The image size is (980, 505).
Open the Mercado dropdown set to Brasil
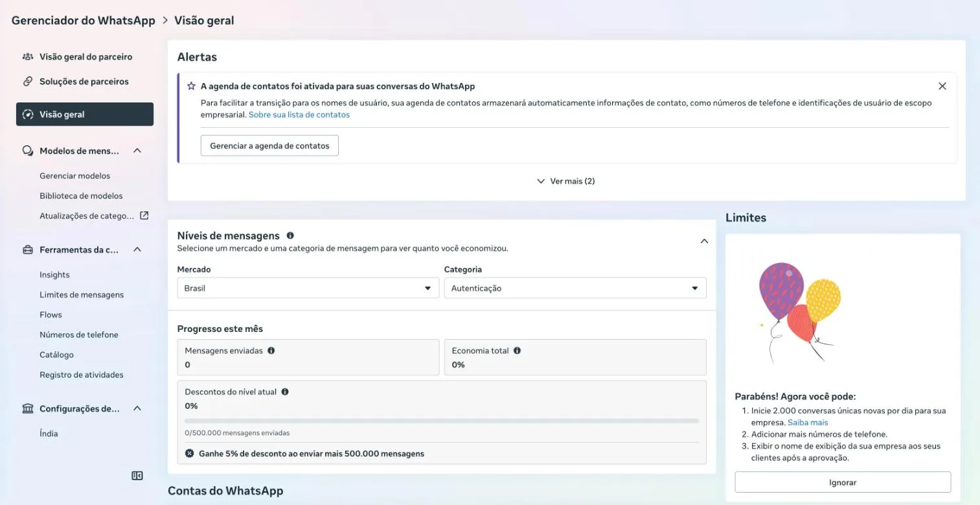point(308,288)
